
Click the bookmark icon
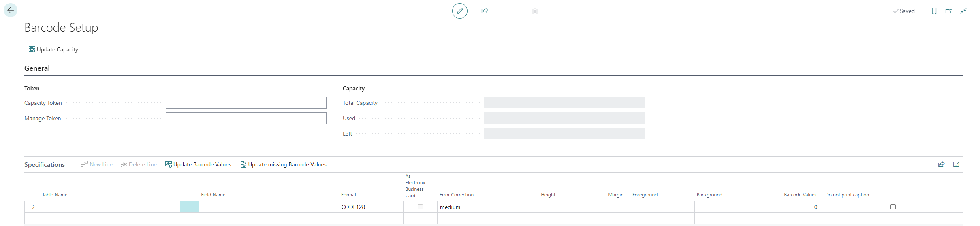click(934, 11)
